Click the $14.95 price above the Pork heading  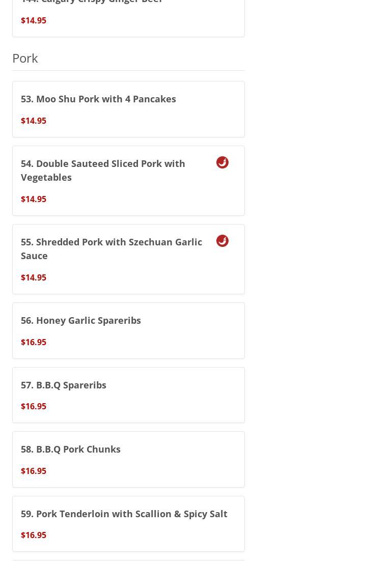point(34,20)
